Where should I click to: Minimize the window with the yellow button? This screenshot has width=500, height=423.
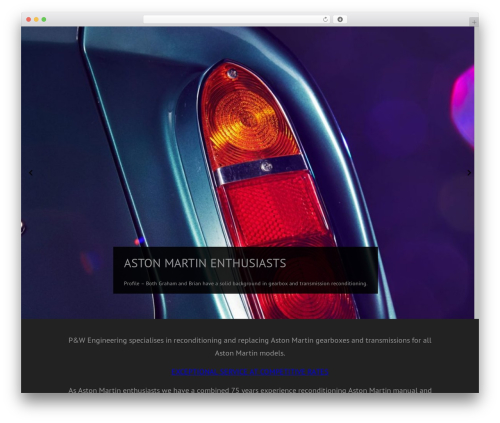coord(36,20)
